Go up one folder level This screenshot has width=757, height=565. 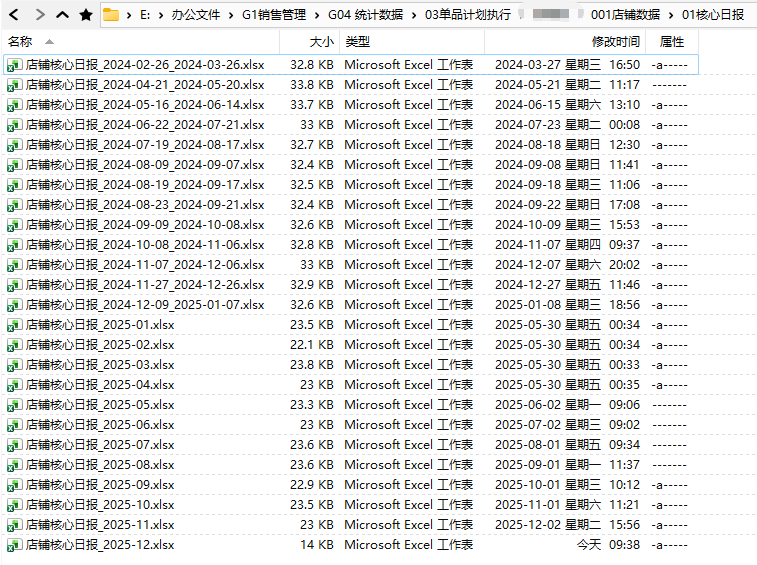tap(63, 15)
